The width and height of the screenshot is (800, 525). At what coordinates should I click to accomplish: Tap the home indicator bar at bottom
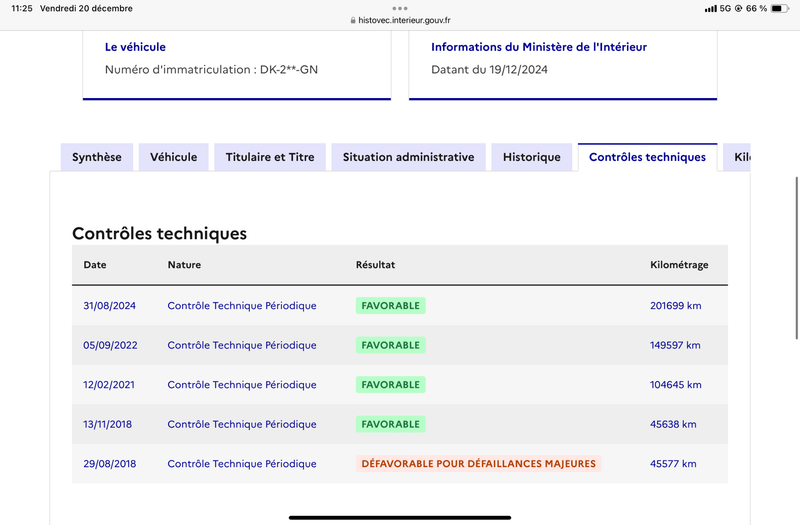pyautogui.click(x=400, y=517)
